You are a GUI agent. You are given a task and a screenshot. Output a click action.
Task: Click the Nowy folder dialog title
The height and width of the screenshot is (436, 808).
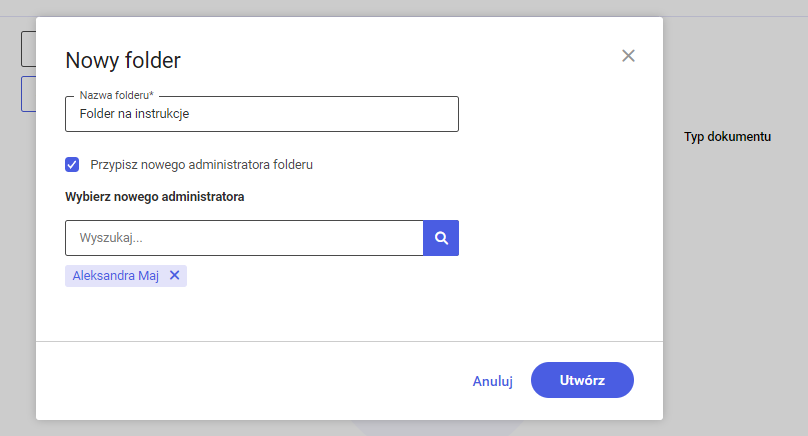pos(123,60)
